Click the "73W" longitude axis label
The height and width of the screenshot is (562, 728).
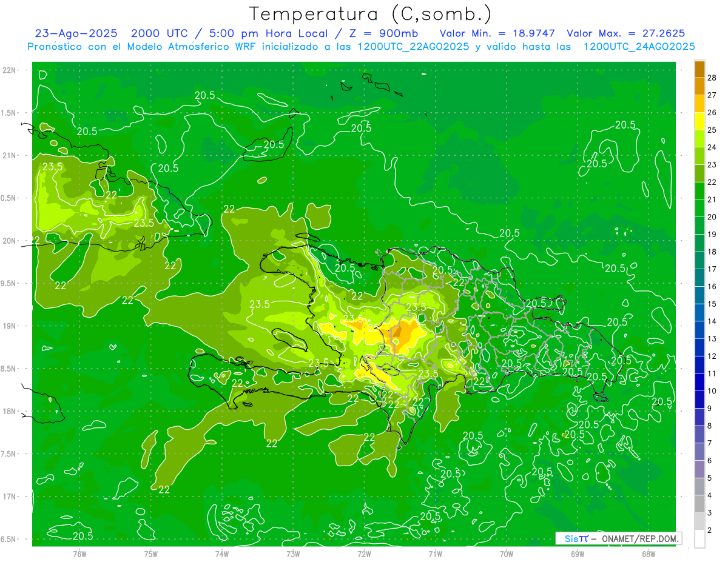click(293, 554)
